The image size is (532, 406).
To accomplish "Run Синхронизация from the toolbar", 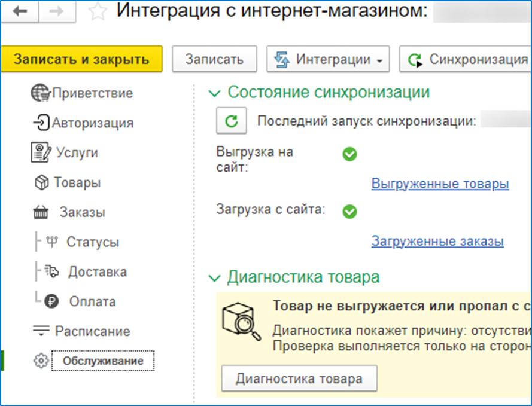I will click(x=466, y=59).
